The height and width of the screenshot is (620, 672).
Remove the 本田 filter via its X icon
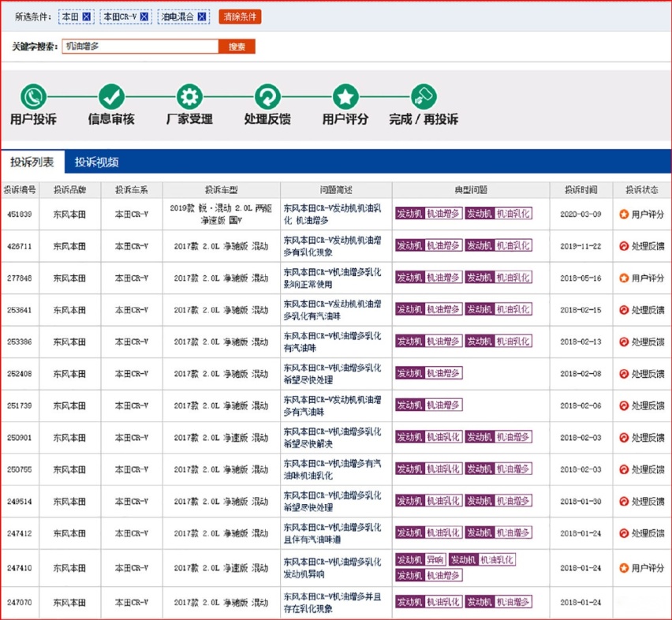tap(87, 17)
